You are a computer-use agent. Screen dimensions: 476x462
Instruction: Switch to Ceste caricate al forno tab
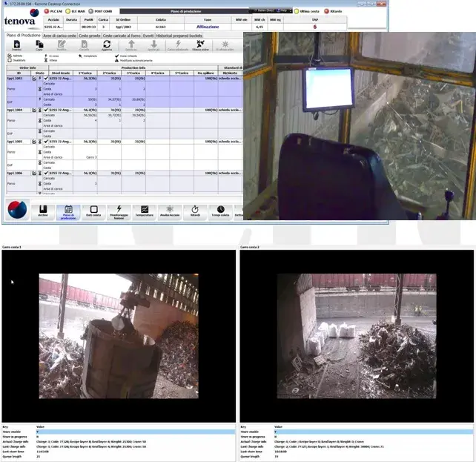point(122,36)
